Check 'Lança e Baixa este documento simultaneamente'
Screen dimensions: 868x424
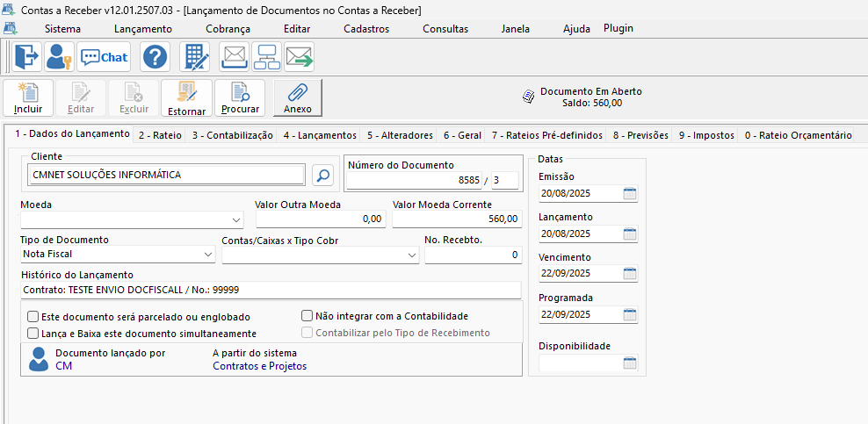[33, 334]
